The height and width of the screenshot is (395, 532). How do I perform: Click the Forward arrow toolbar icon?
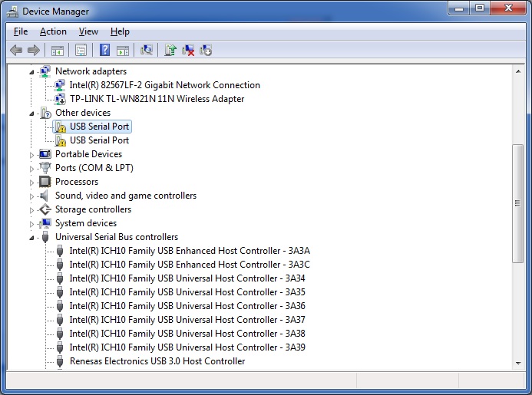33,51
